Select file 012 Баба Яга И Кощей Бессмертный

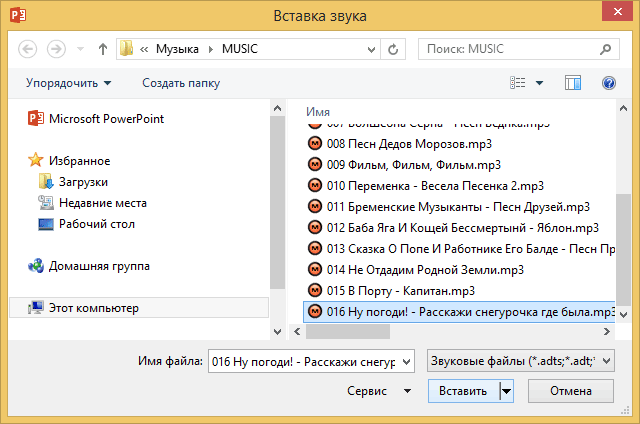[x=463, y=228]
